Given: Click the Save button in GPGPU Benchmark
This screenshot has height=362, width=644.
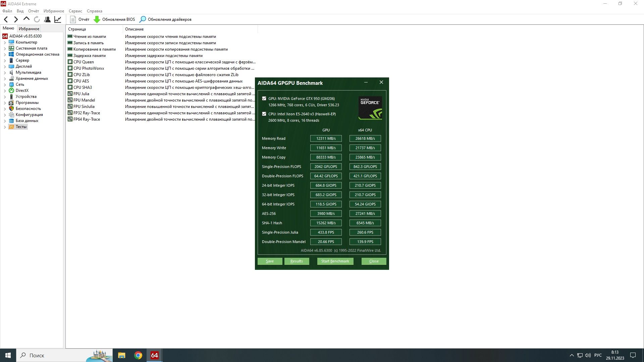Looking at the screenshot, I should [x=270, y=261].
